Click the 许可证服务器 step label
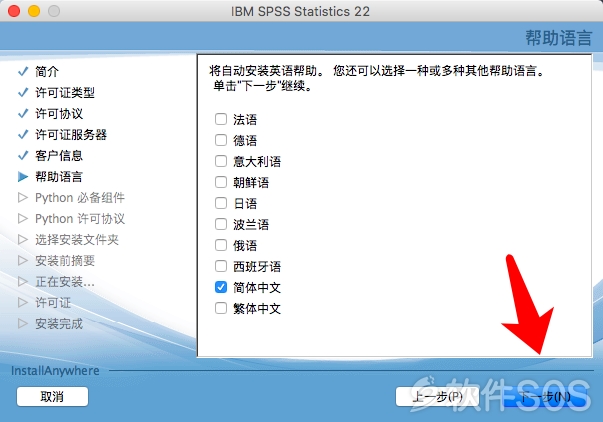603x422 pixels. point(71,135)
